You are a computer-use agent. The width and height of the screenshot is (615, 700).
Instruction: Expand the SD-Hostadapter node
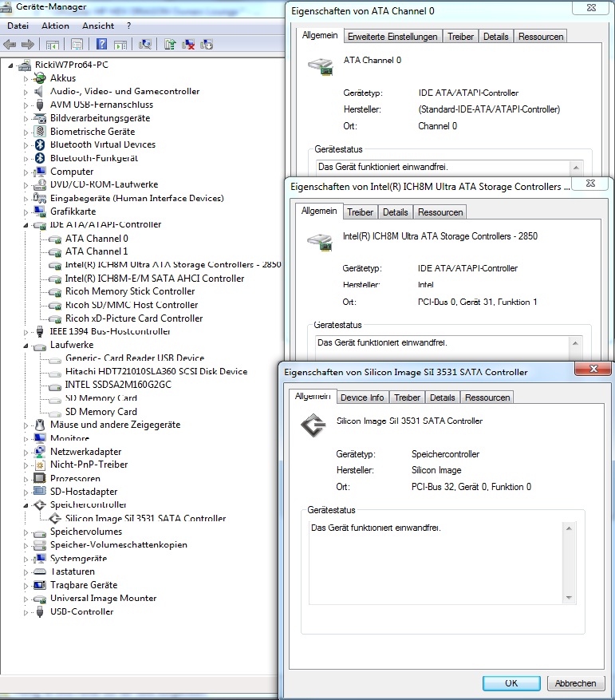pos(26,492)
